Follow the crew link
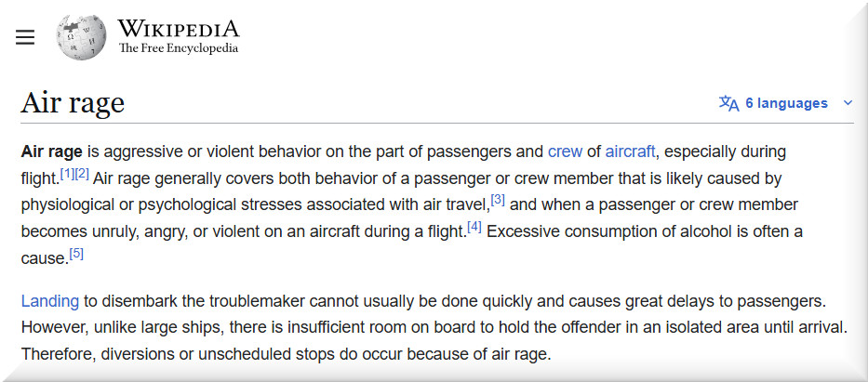The image size is (868, 382). [565, 151]
